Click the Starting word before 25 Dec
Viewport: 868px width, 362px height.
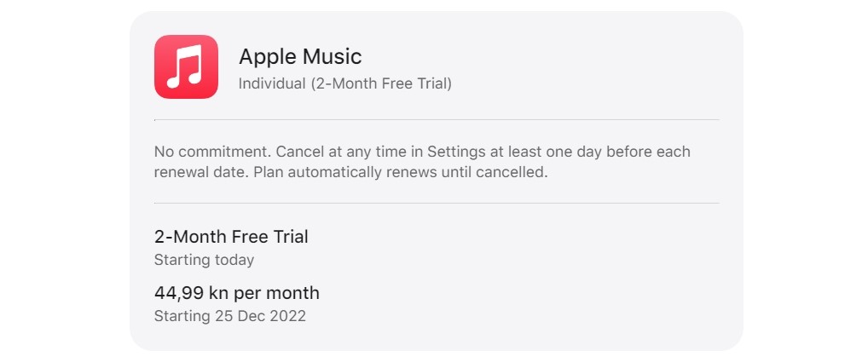pyautogui.click(x=182, y=316)
